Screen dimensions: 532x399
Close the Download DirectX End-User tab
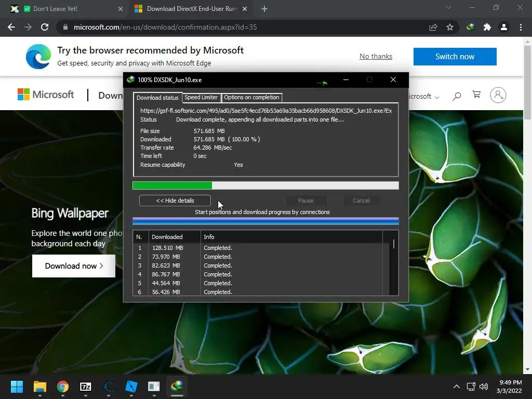tap(245, 9)
